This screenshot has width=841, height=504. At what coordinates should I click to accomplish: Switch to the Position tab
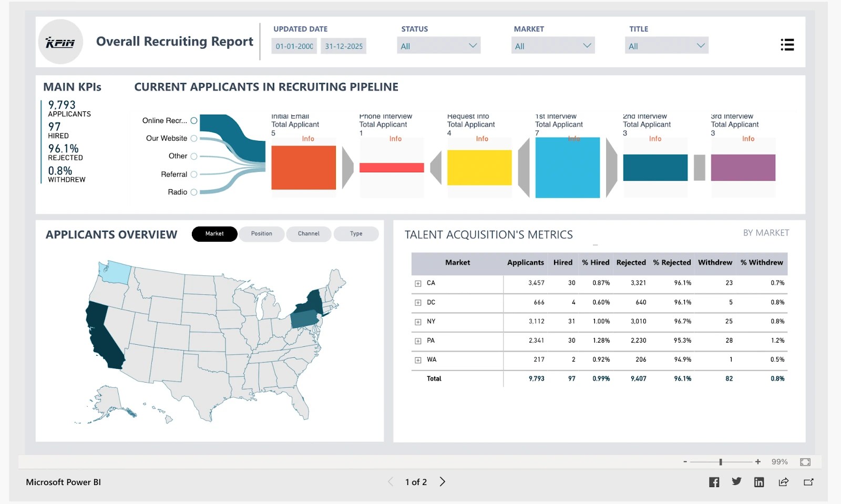click(262, 234)
